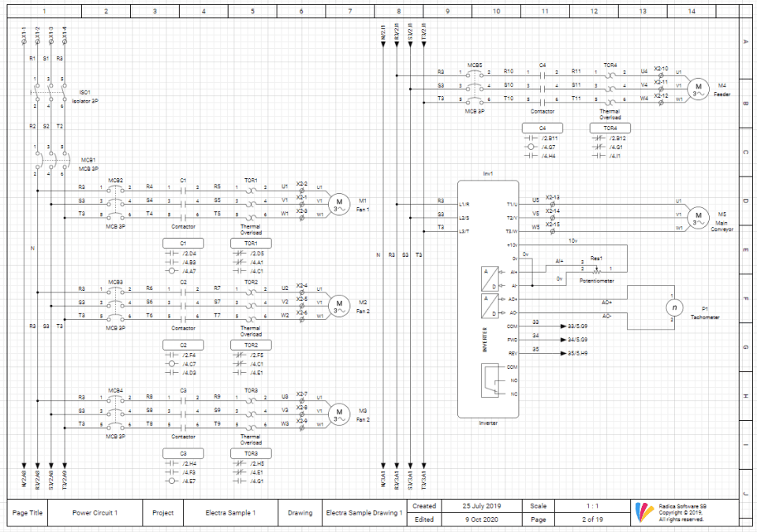
Task: Select the P1 Tachometer circle symbol
Action: (674, 307)
